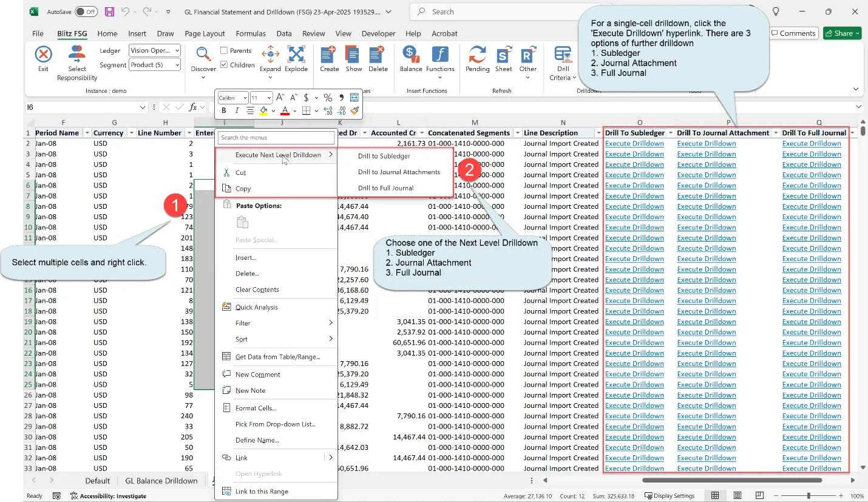Apply Bold from the mini toolbar
Image resolution: width=868 pixels, height=502 pixels.
(224, 110)
